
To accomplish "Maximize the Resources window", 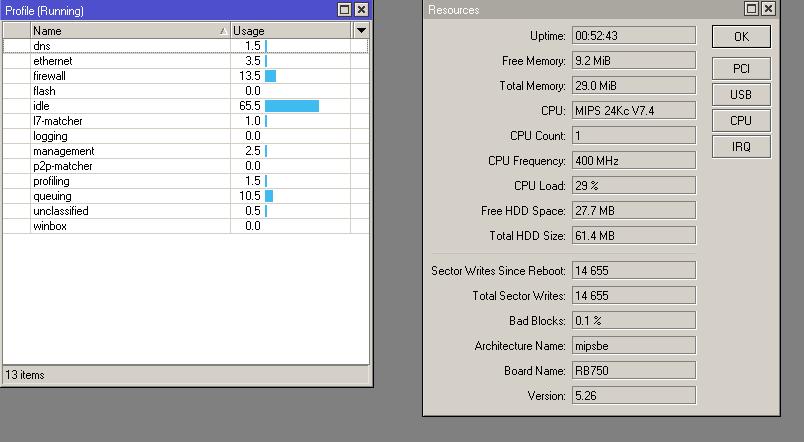I will click(751, 9).
